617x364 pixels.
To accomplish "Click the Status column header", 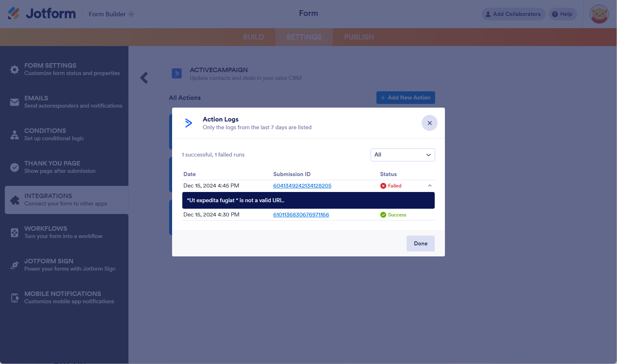I will [388, 174].
